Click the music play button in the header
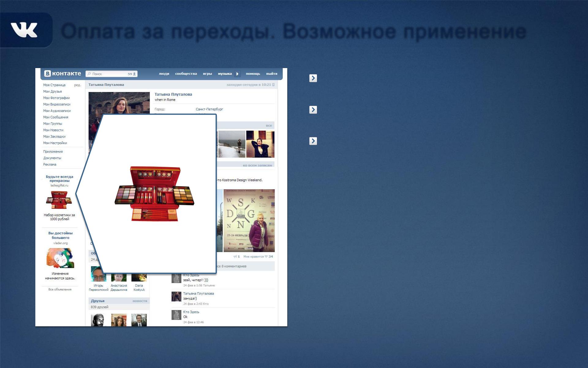This screenshot has width=588, height=368. pos(237,74)
